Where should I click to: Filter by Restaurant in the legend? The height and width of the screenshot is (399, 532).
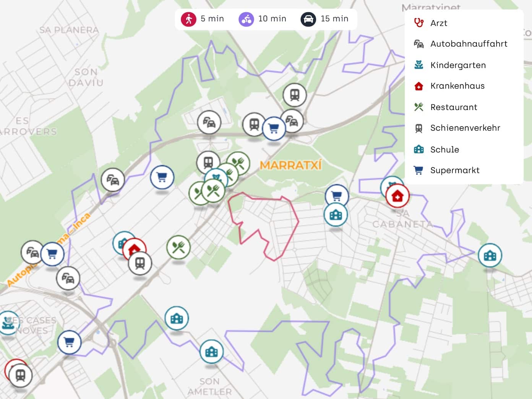click(x=454, y=107)
